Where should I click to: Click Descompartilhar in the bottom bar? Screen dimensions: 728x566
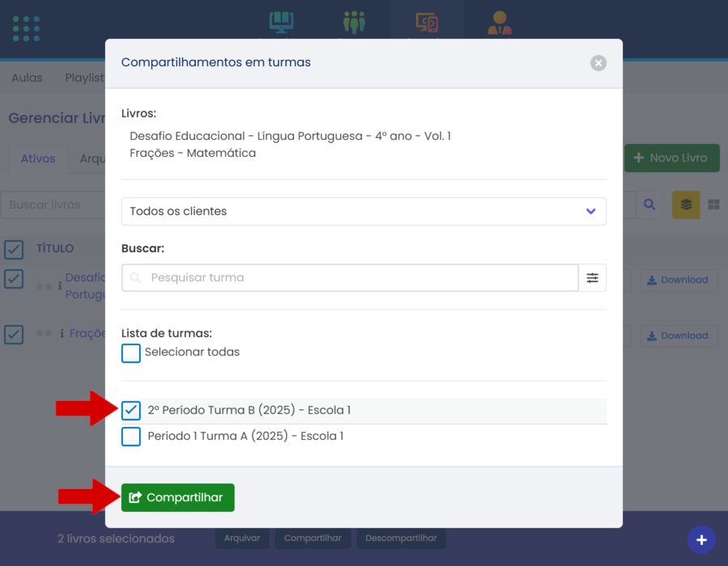click(400, 538)
